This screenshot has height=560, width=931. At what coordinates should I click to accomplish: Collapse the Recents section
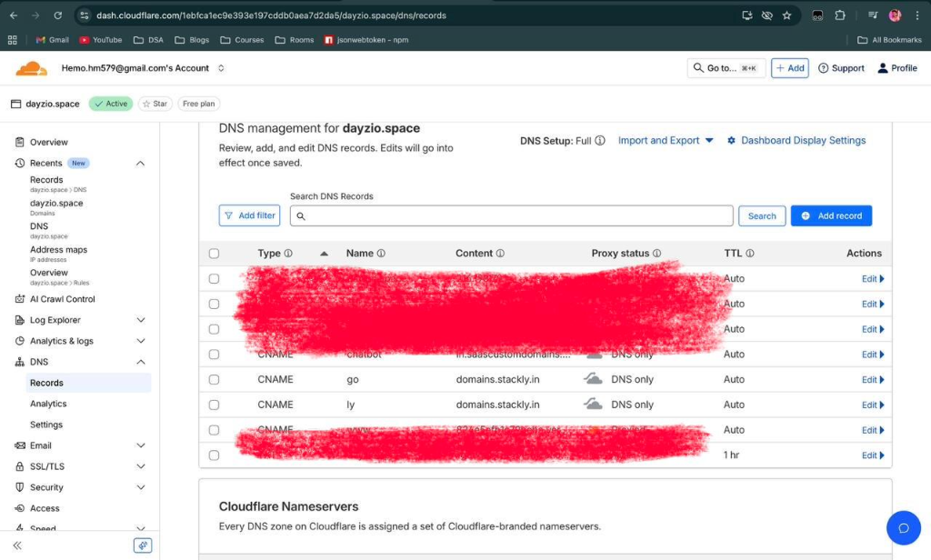(x=140, y=164)
